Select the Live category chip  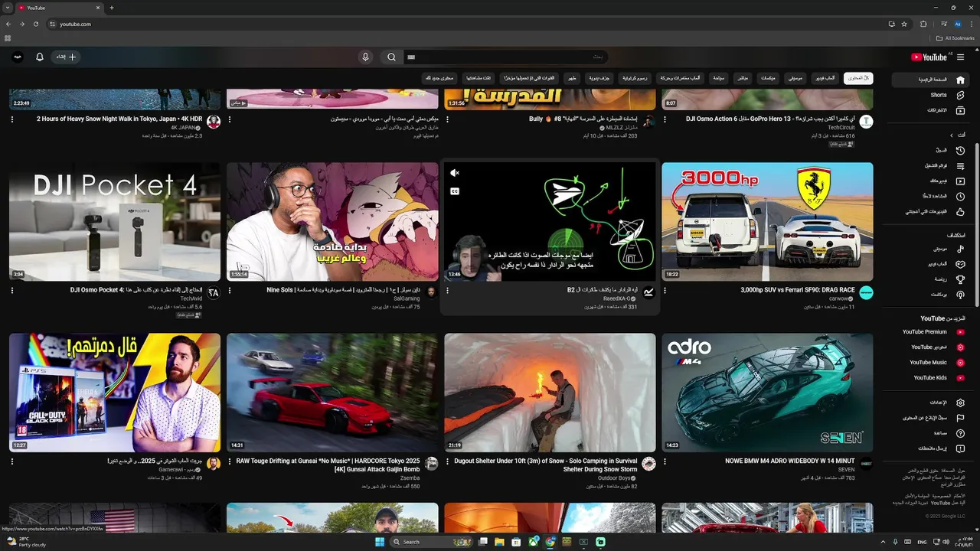743,78
